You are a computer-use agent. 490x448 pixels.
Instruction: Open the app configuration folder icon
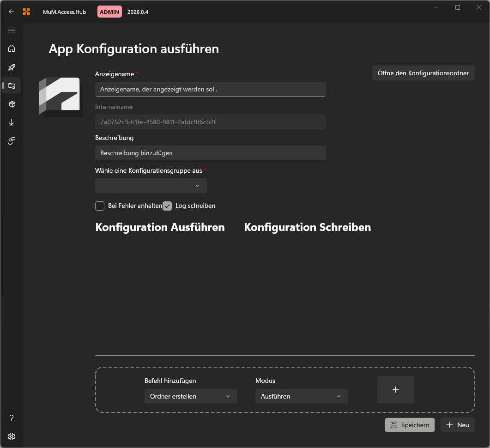12,85
